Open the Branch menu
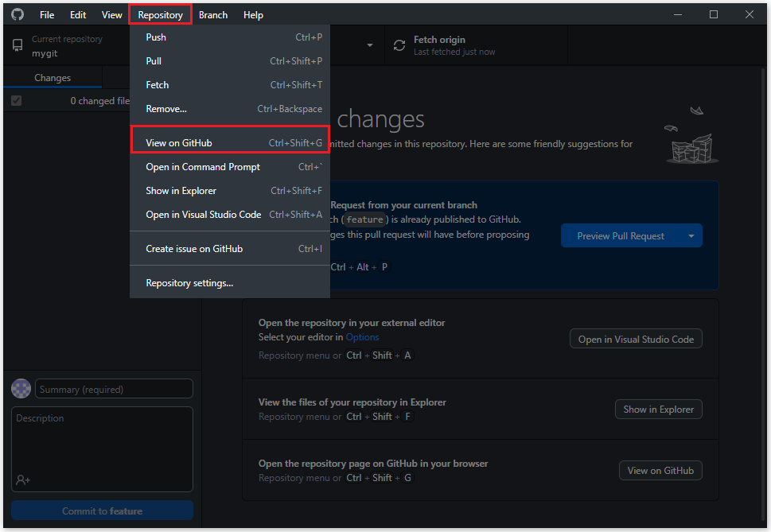The height and width of the screenshot is (532, 771). point(212,15)
